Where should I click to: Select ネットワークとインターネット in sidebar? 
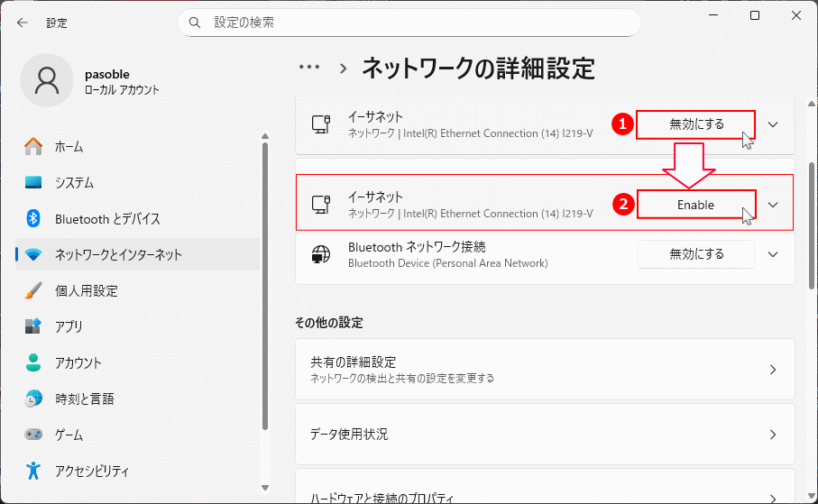pyautogui.click(x=138, y=254)
